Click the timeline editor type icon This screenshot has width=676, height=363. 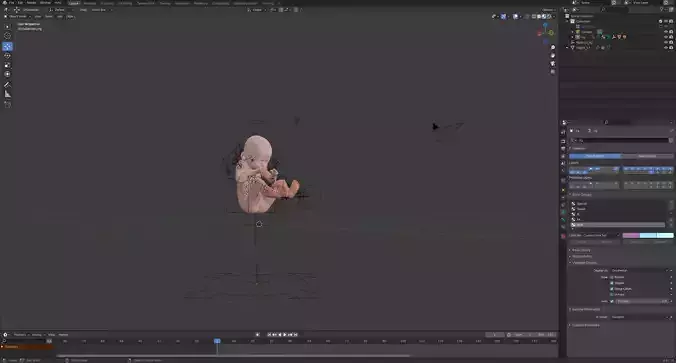click(x=5, y=335)
